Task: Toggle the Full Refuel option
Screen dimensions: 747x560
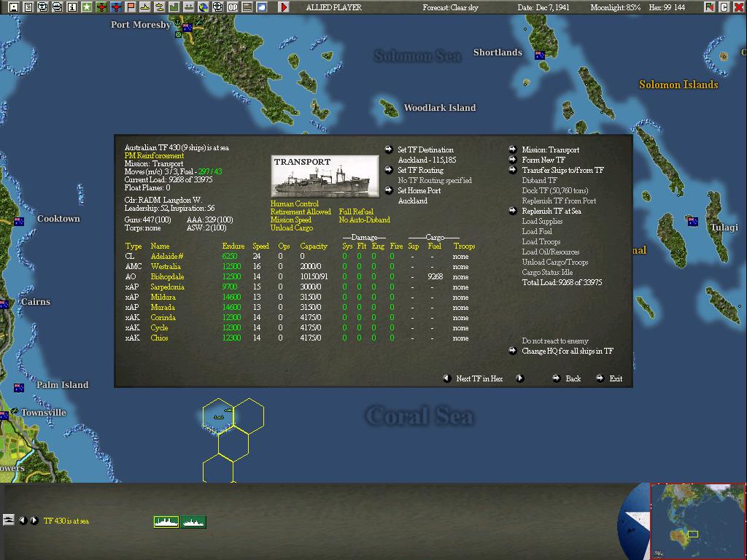Action: [356, 211]
